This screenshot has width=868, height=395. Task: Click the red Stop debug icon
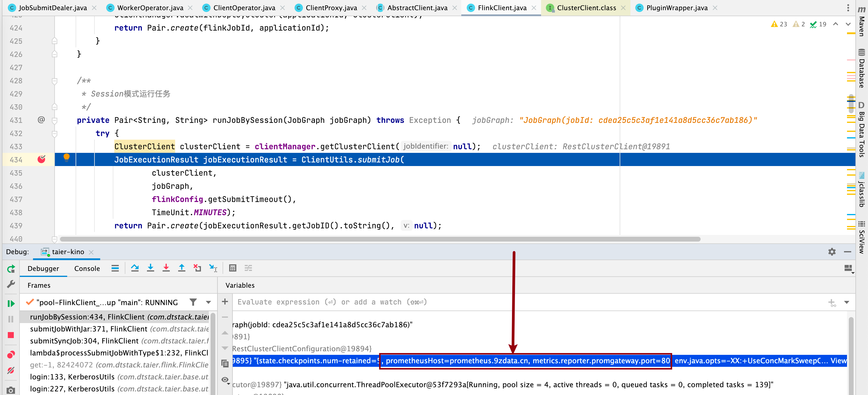11,335
